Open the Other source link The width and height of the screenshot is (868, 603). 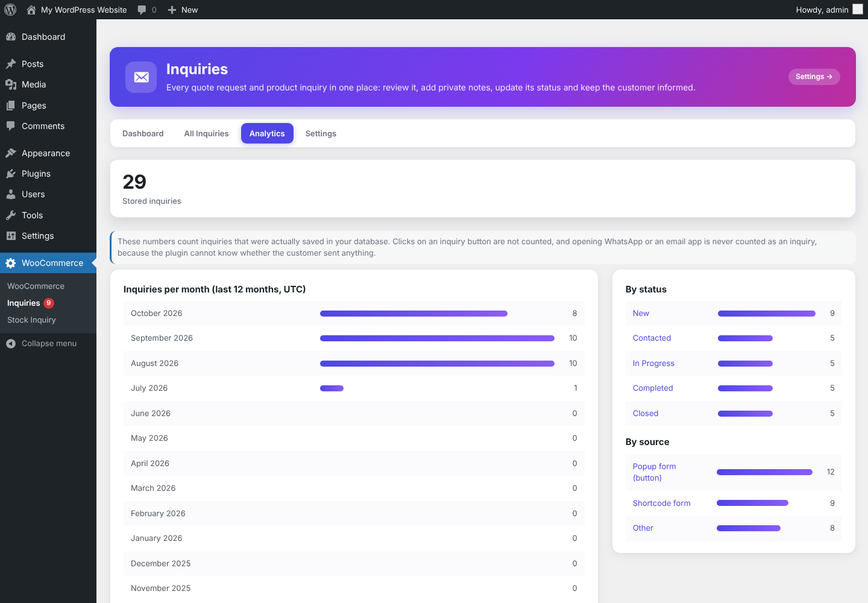coord(643,528)
